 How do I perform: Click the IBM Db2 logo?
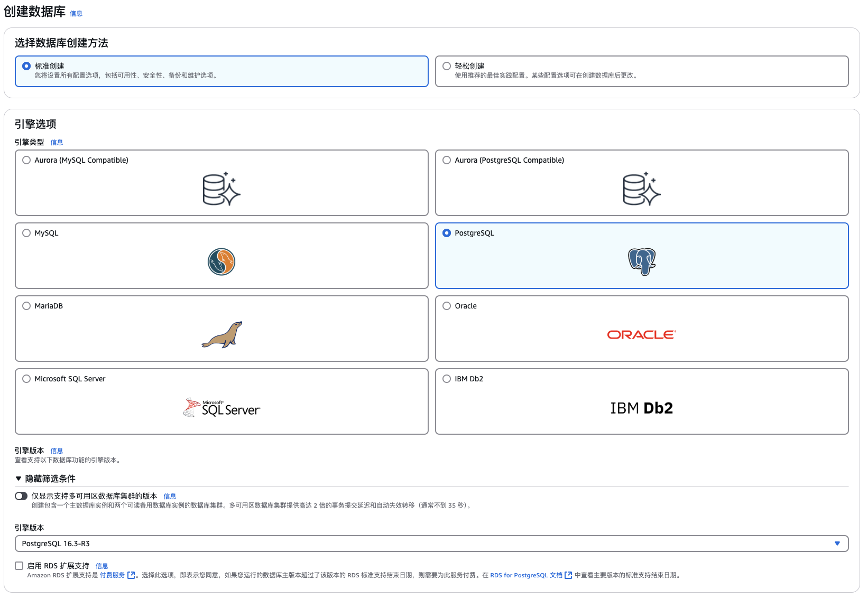[x=642, y=408]
